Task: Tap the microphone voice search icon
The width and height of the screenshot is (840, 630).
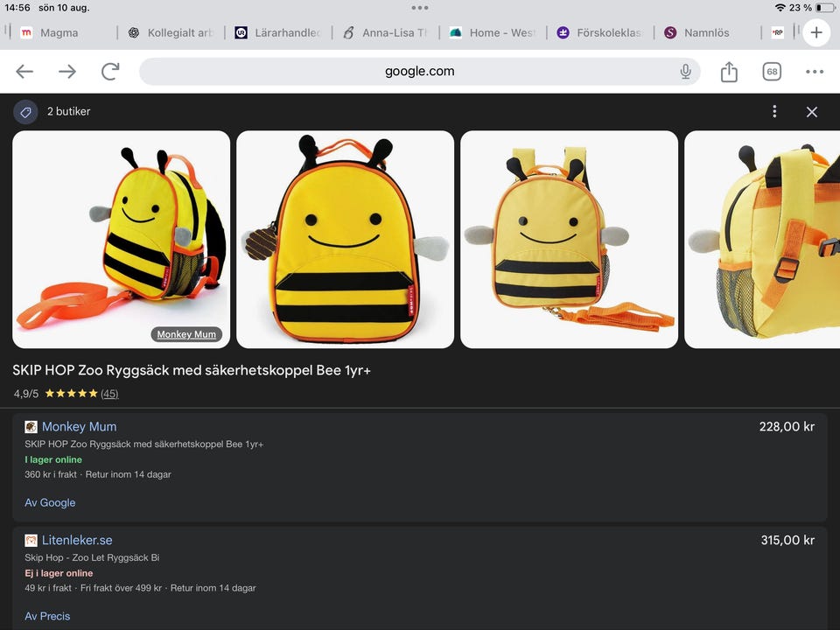Action: [685, 71]
